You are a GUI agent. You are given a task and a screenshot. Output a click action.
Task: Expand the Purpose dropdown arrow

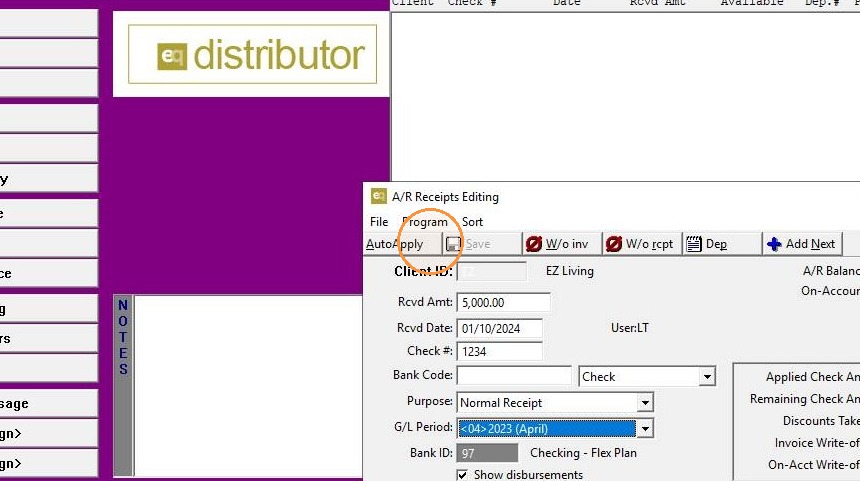tap(645, 403)
